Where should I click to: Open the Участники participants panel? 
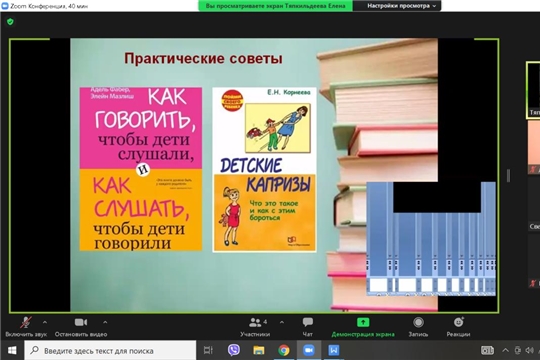click(255, 327)
